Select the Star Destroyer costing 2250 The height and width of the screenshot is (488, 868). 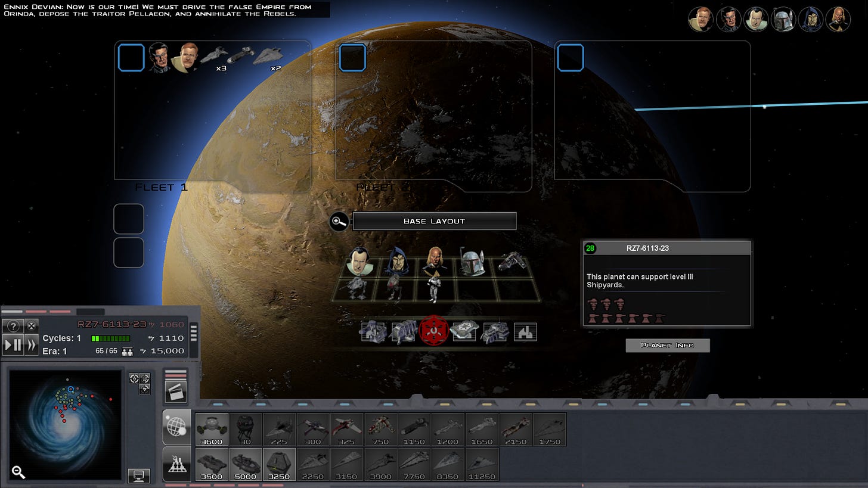[313, 464]
